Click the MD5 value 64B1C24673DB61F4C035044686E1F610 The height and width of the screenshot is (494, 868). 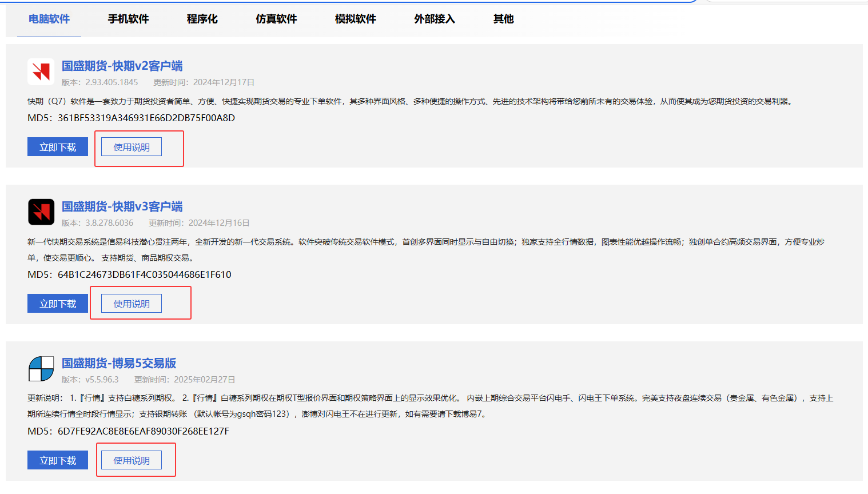(145, 274)
